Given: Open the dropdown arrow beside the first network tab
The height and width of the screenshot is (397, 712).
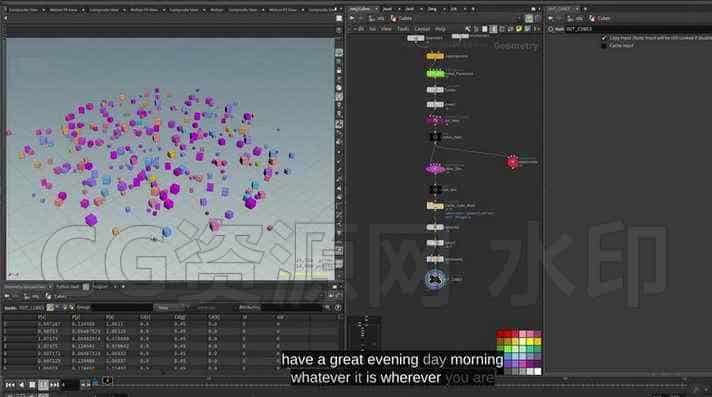Looking at the screenshot, I should [377, 9].
